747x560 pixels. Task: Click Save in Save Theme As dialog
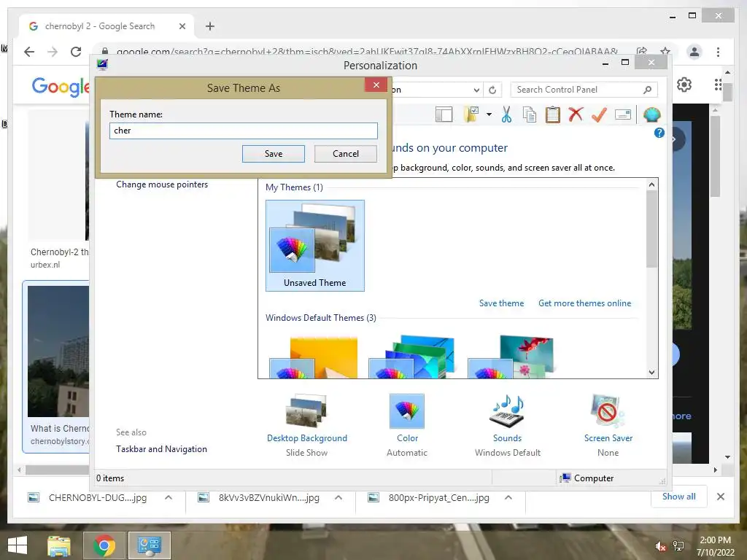(274, 154)
